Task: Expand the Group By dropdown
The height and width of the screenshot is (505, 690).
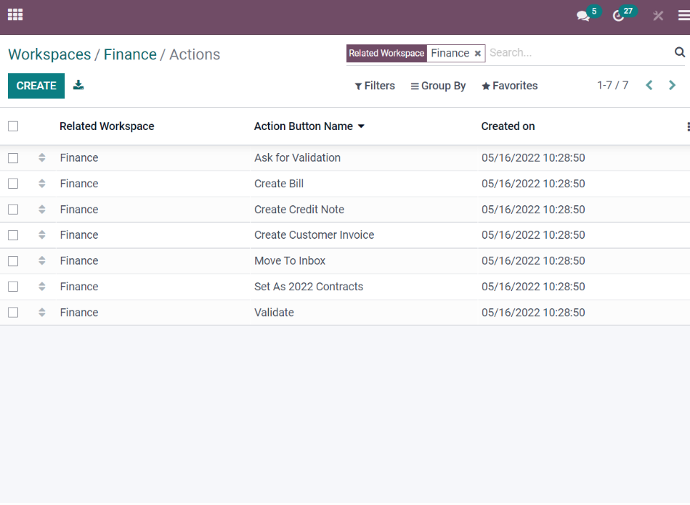Action: point(438,86)
